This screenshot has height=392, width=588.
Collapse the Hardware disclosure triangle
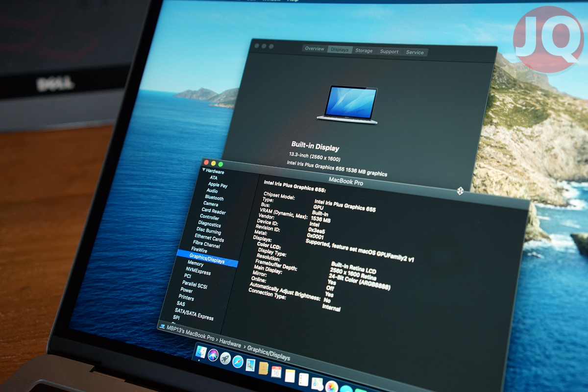click(203, 170)
